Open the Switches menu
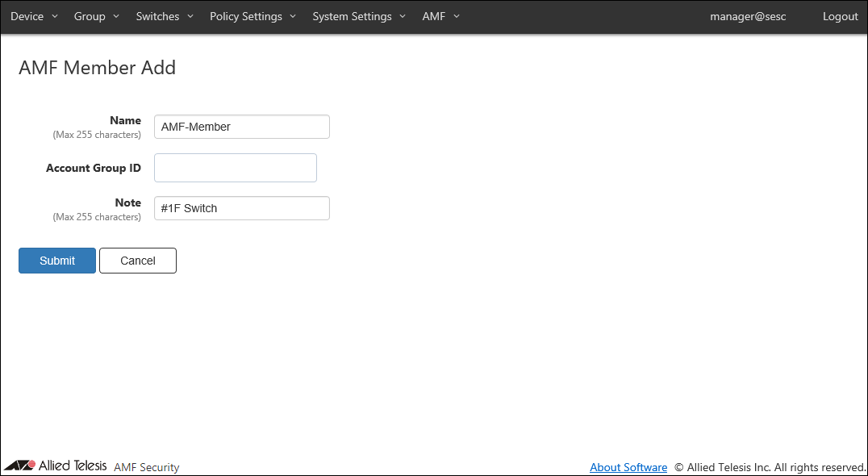The width and height of the screenshot is (868, 476). (157, 16)
